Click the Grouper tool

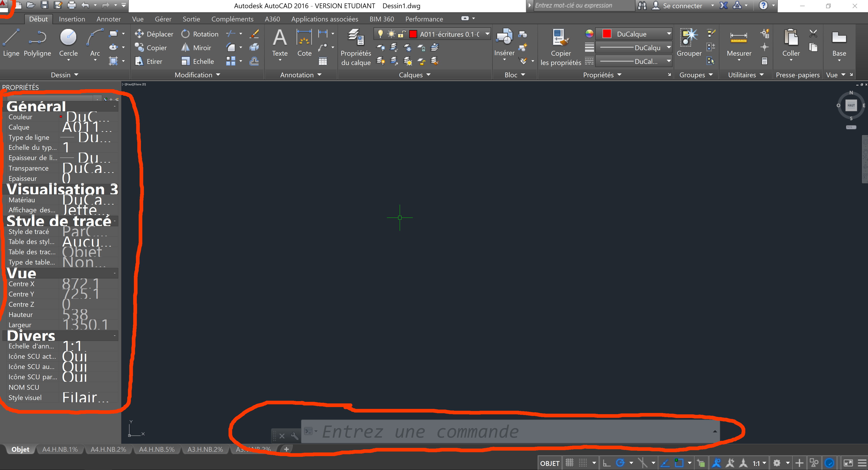pyautogui.click(x=689, y=44)
